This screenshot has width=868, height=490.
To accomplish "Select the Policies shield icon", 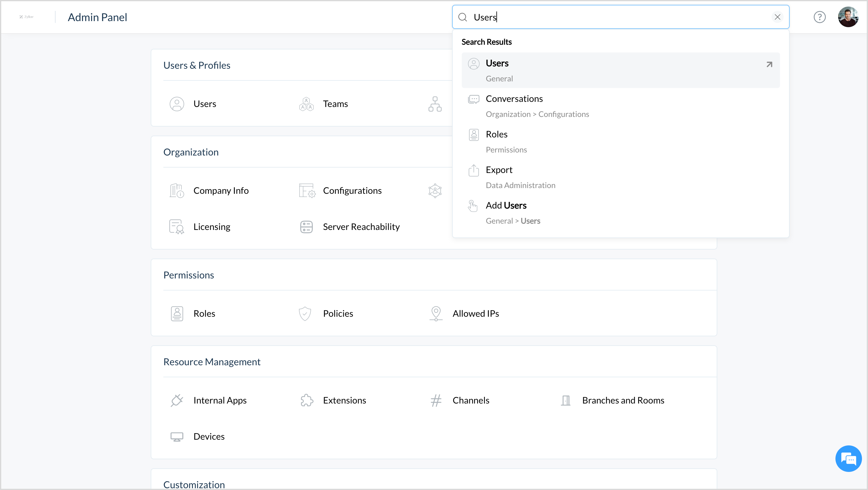I will [305, 313].
